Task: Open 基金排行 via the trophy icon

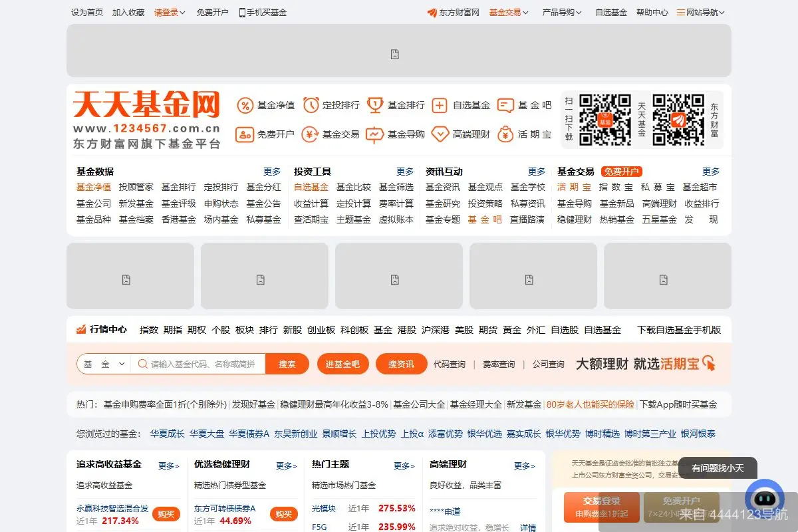Action: point(374,105)
